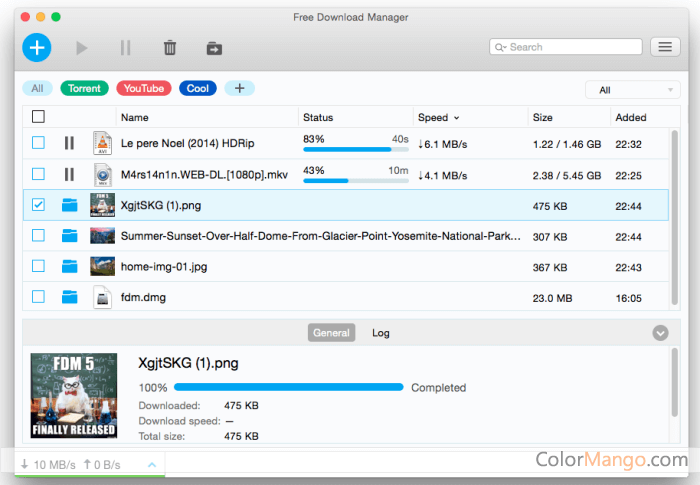Select the Cool tag filter
Screen dimensions: 700x485
[198, 88]
